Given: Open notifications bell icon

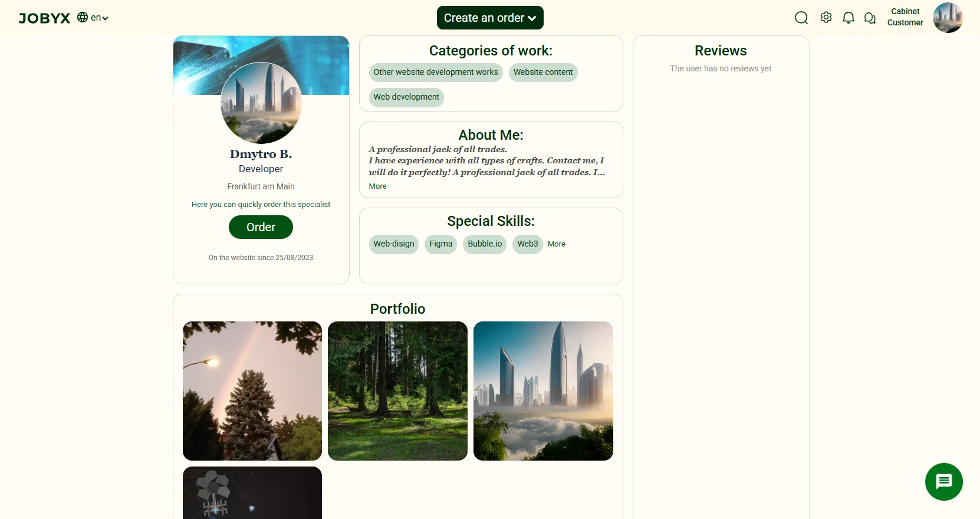Looking at the screenshot, I should [x=849, y=18].
